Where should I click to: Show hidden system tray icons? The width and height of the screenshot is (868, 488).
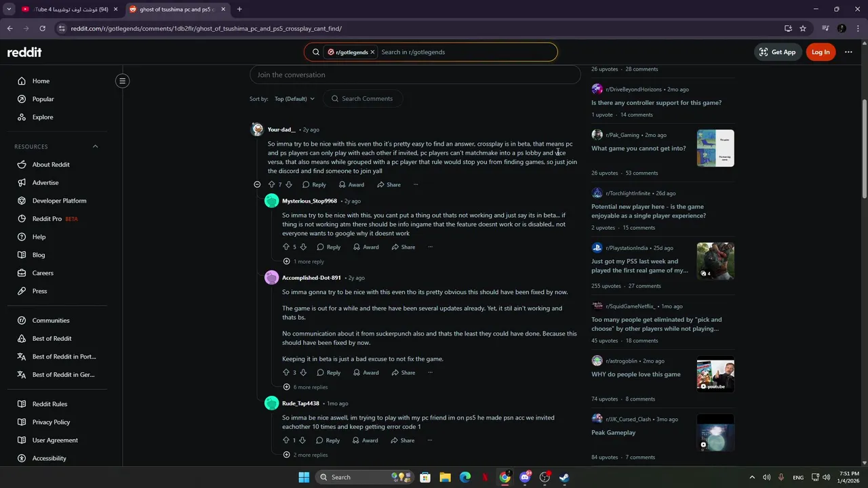(751, 477)
